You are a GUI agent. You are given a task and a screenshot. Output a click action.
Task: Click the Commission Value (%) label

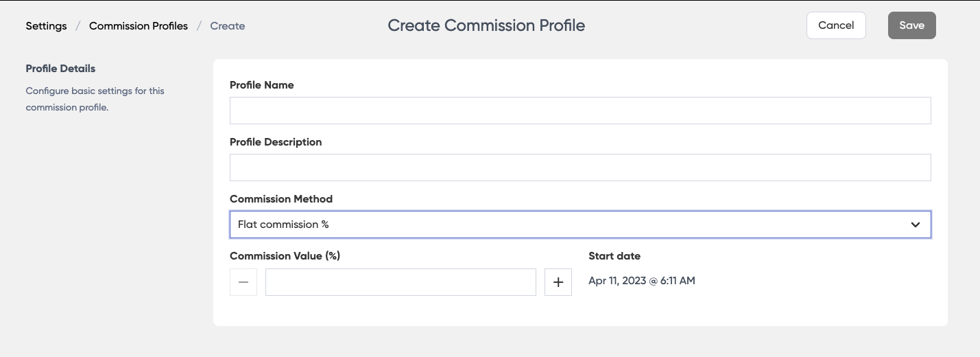(x=285, y=256)
